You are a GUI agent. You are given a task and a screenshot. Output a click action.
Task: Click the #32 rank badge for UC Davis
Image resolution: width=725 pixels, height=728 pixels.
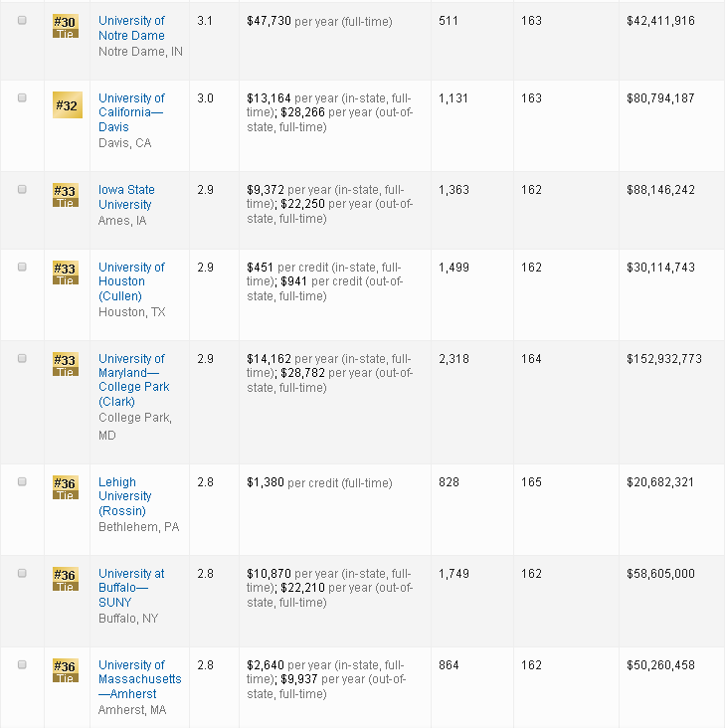(x=65, y=104)
